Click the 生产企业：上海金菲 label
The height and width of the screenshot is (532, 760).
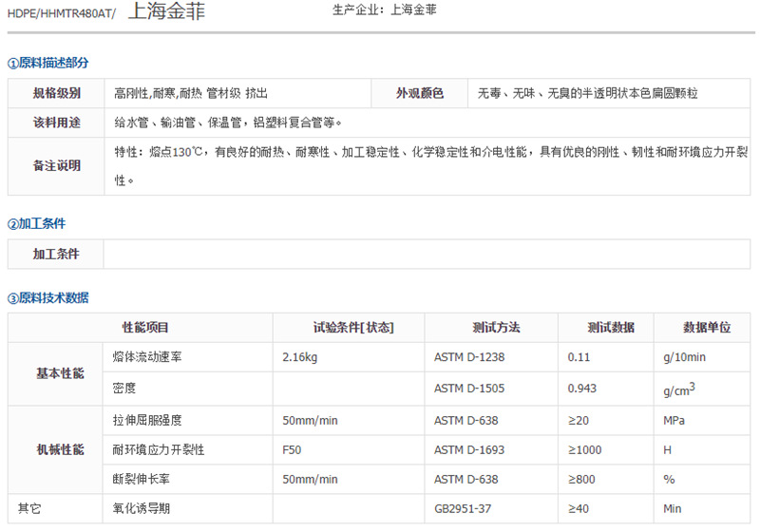click(385, 9)
